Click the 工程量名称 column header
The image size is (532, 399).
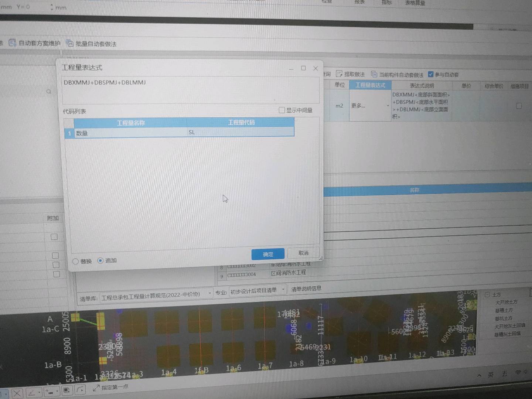tap(130, 123)
